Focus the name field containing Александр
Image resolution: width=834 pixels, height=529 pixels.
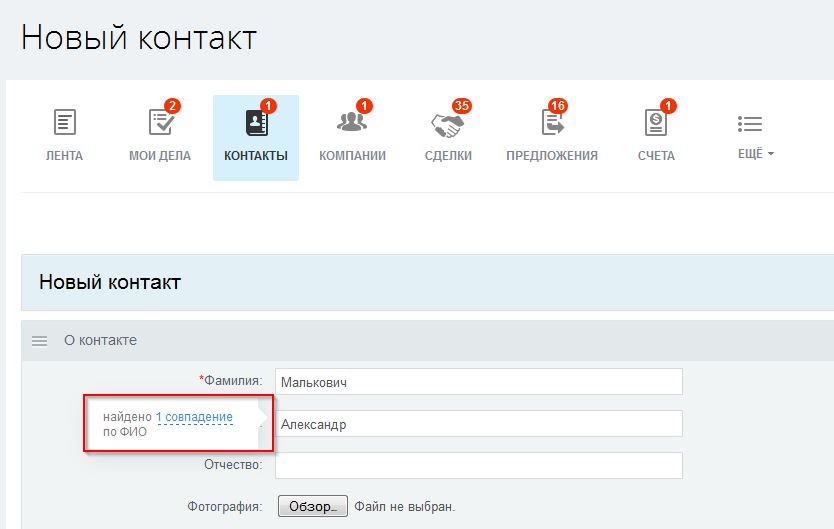pos(479,424)
